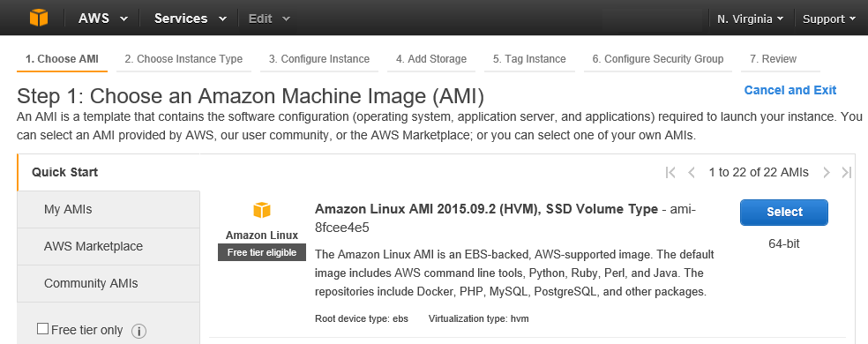The width and height of the screenshot is (868, 344).
Task: Go to previous page of AMIs
Action: 692,172
